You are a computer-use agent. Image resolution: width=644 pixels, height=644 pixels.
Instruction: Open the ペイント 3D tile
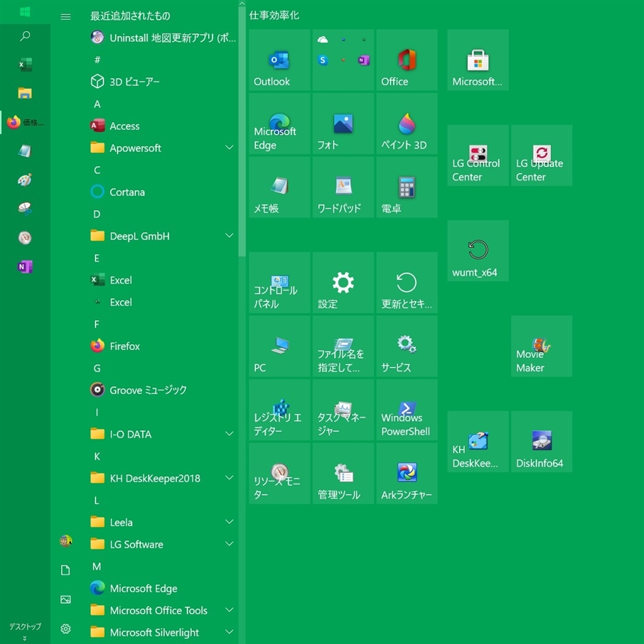click(407, 124)
